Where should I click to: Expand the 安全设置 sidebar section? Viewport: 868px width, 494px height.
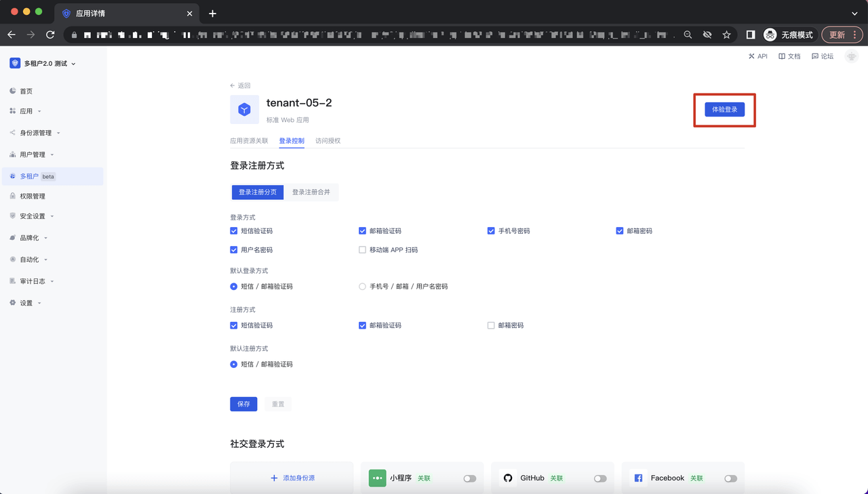pos(35,216)
